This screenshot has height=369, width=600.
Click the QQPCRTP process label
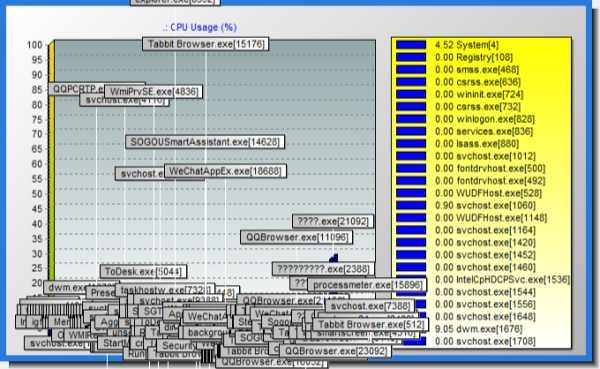(77, 89)
